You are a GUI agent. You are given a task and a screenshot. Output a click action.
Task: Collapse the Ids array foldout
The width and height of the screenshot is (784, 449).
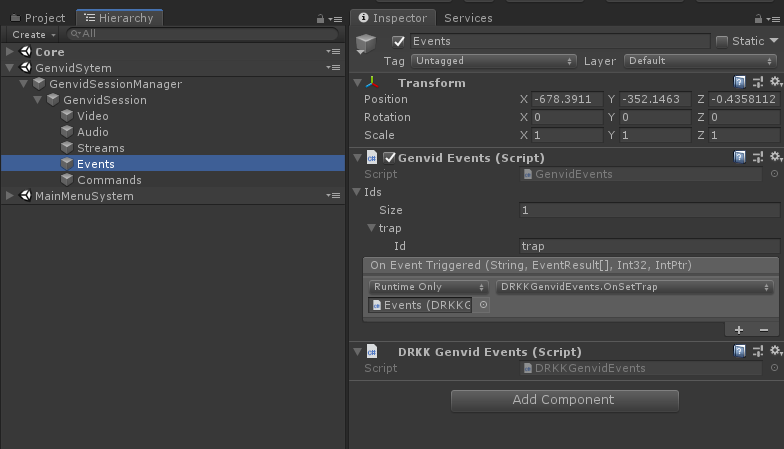357,192
